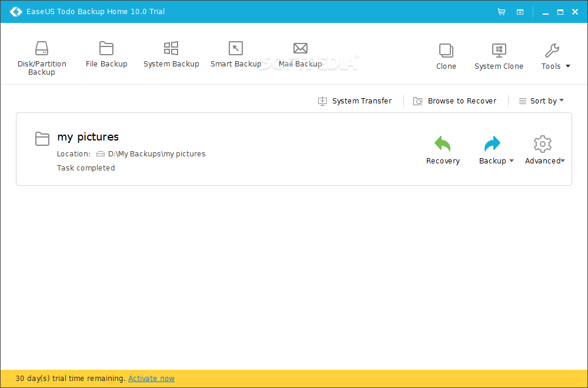Close the EaseUS Todo Backup window
The height and width of the screenshot is (388, 588).
pyautogui.click(x=575, y=12)
